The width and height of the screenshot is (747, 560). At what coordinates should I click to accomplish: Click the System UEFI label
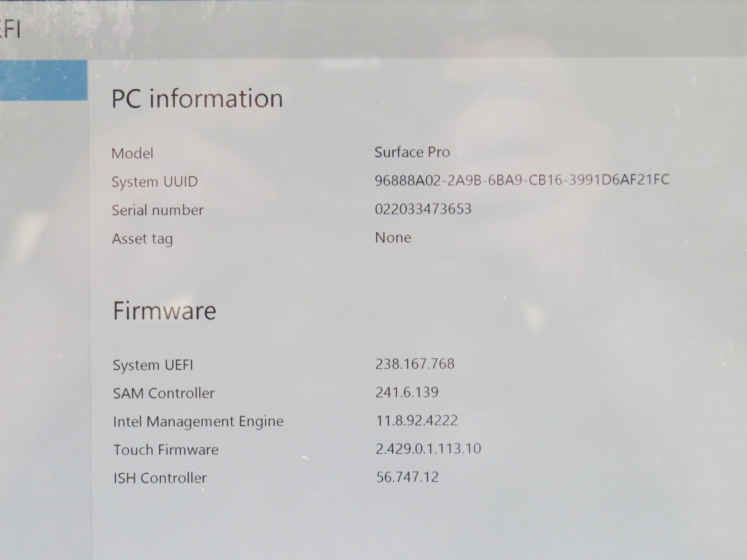point(153,365)
